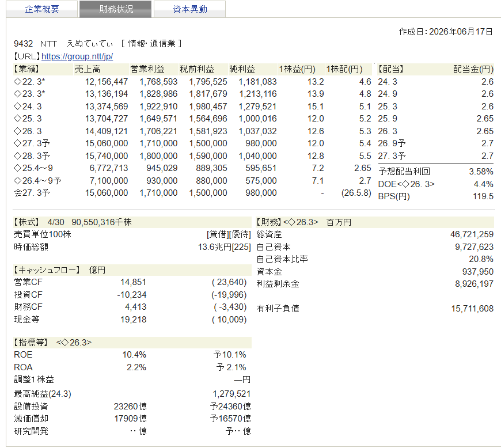Open the 企業概要 tab

coord(42,9)
